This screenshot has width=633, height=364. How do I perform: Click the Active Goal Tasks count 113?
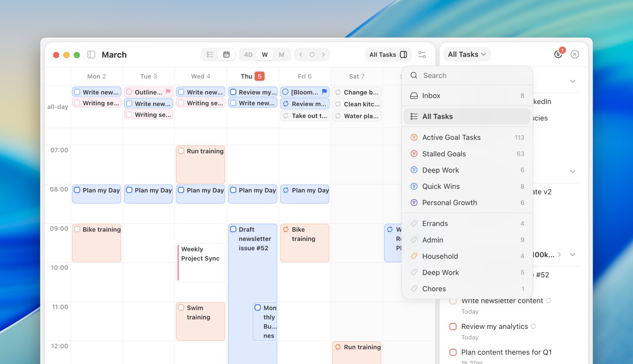pyautogui.click(x=519, y=137)
